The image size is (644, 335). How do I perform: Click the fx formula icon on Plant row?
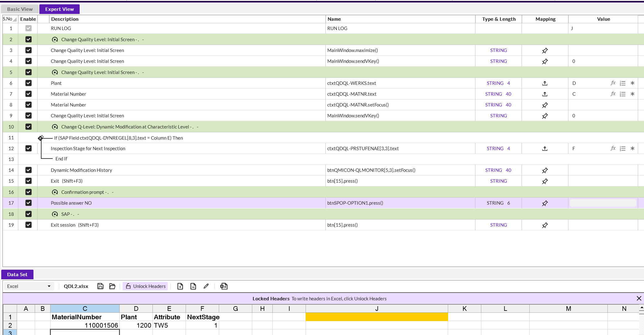pyautogui.click(x=613, y=83)
